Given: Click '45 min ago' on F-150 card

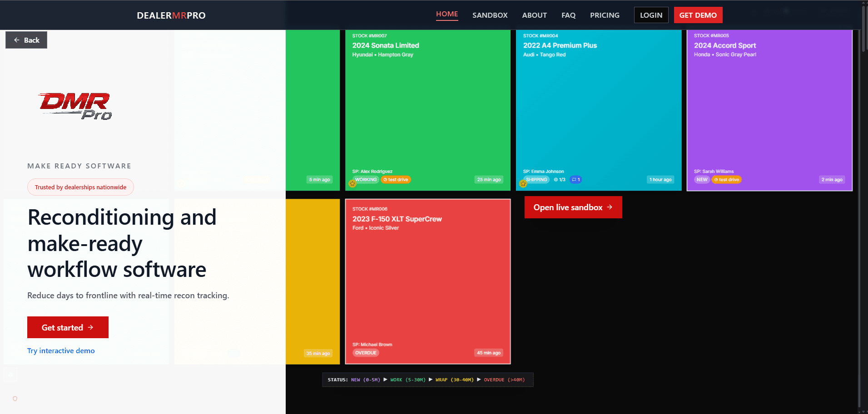Looking at the screenshot, I should point(489,353).
